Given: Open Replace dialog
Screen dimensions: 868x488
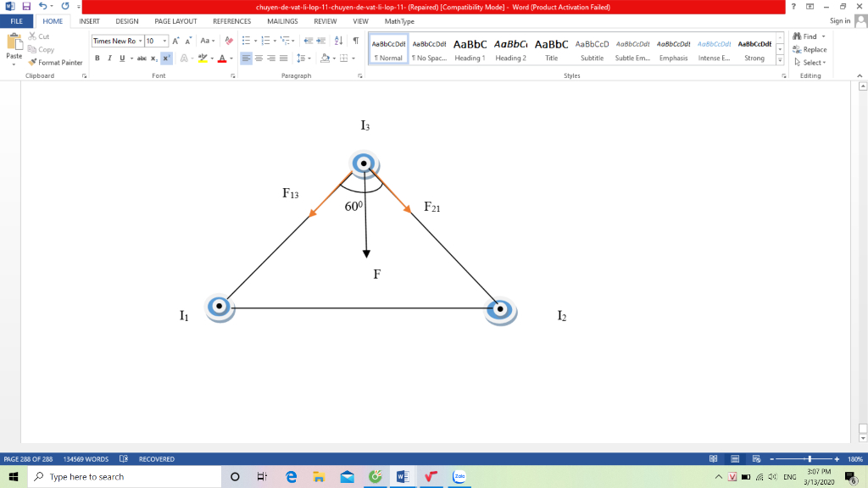Looking at the screenshot, I should (x=810, y=49).
